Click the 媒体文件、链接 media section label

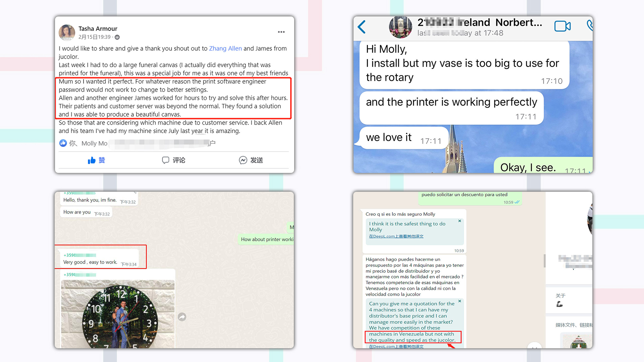[574, 325]
